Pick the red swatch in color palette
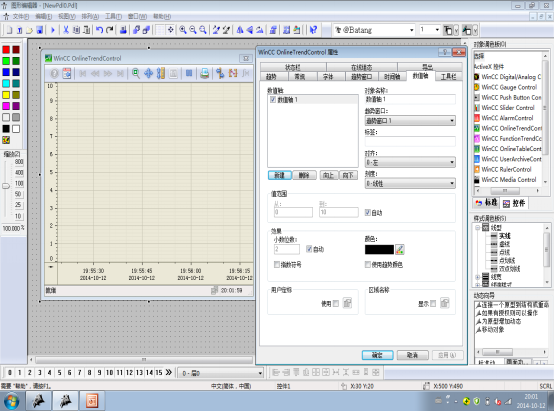This screenshot has width=554, height=411. click(6, 49)
